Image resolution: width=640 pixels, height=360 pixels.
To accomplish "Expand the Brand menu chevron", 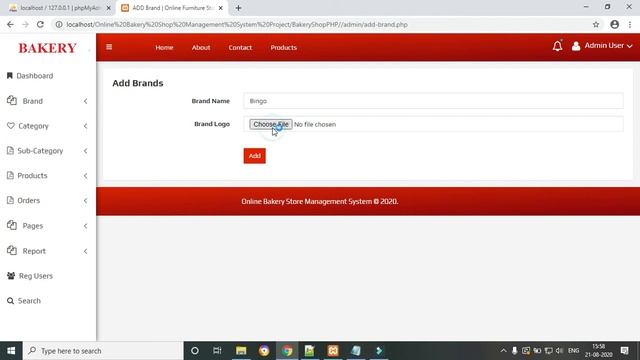I will [x=85, y=101].
